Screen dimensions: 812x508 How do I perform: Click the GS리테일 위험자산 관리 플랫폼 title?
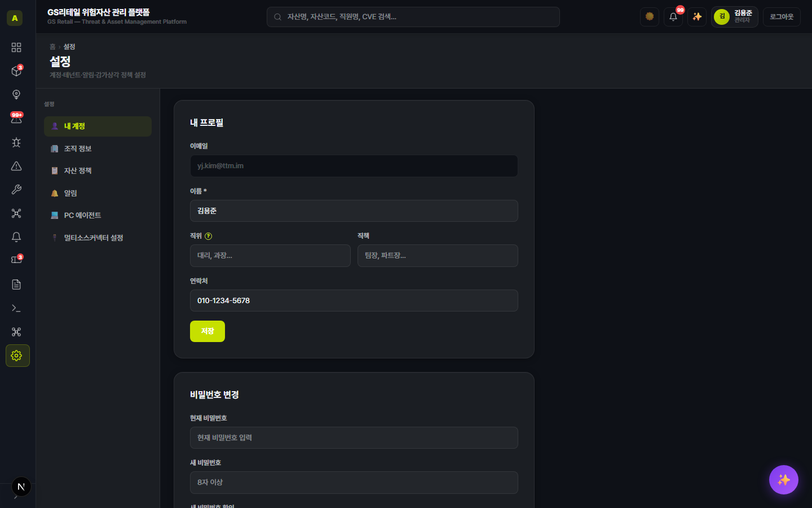(99, 12)
